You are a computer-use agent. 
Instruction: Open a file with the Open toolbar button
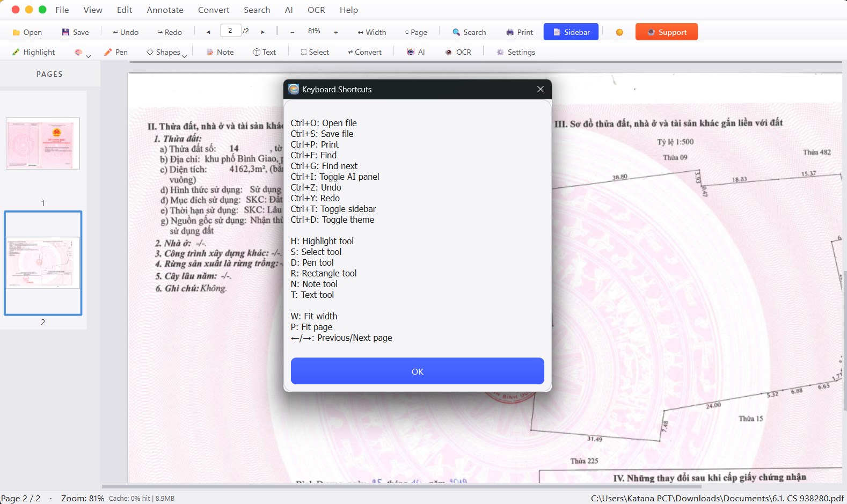coord(27,32)
